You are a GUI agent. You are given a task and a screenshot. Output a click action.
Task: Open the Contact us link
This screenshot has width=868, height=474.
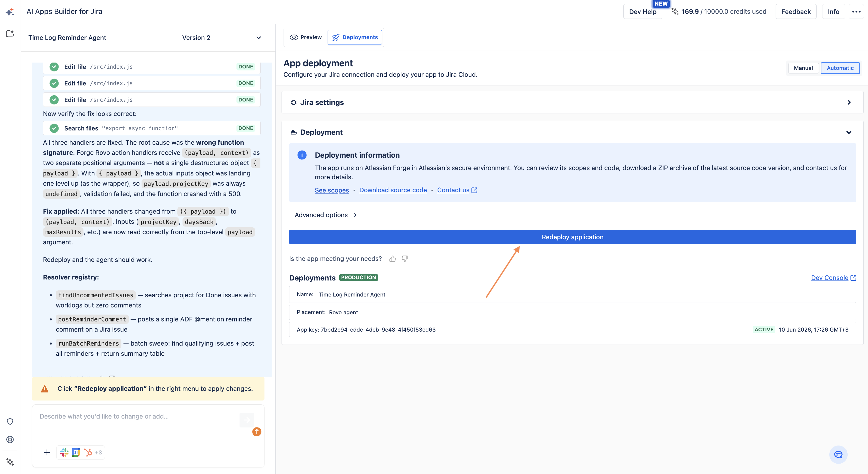click(453, 190)
